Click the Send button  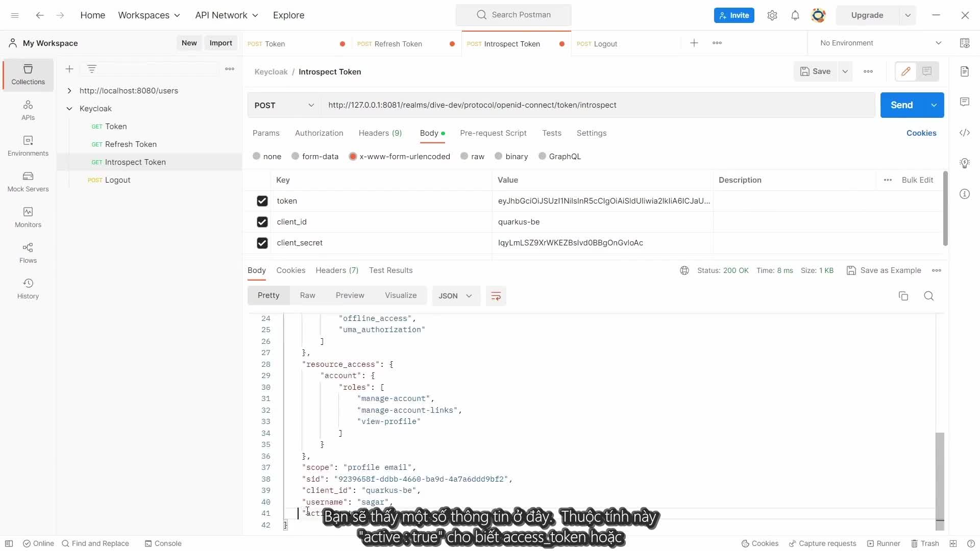tap(901, 105)
